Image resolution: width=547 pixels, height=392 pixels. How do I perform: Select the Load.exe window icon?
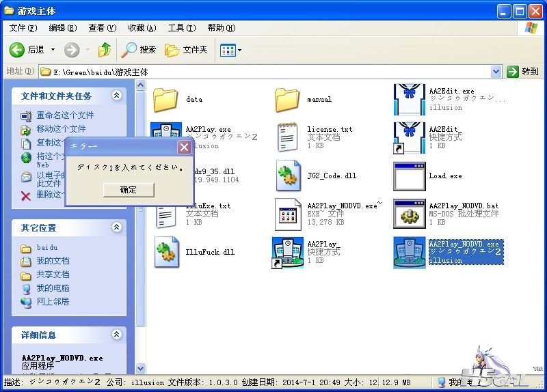coord(409,176)
